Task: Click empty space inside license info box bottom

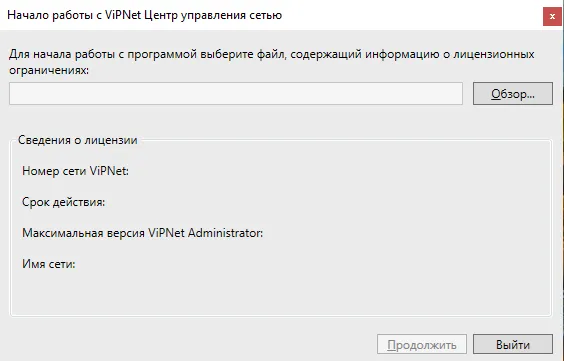Action: (281, 295)
